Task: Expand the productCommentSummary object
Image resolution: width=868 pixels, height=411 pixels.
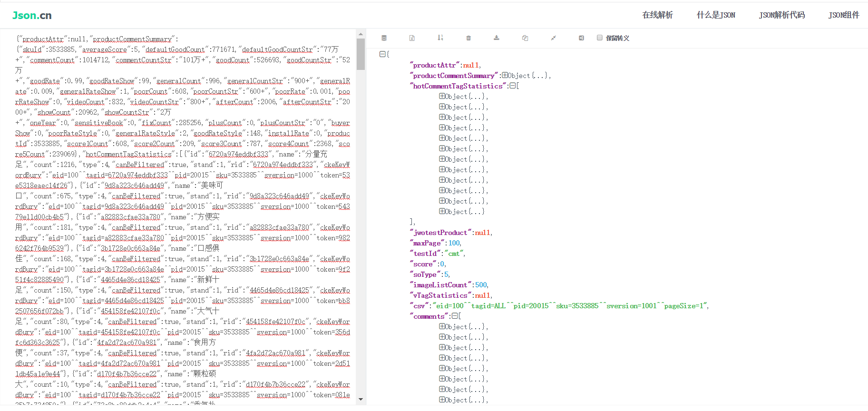Action: pos(505,75)
